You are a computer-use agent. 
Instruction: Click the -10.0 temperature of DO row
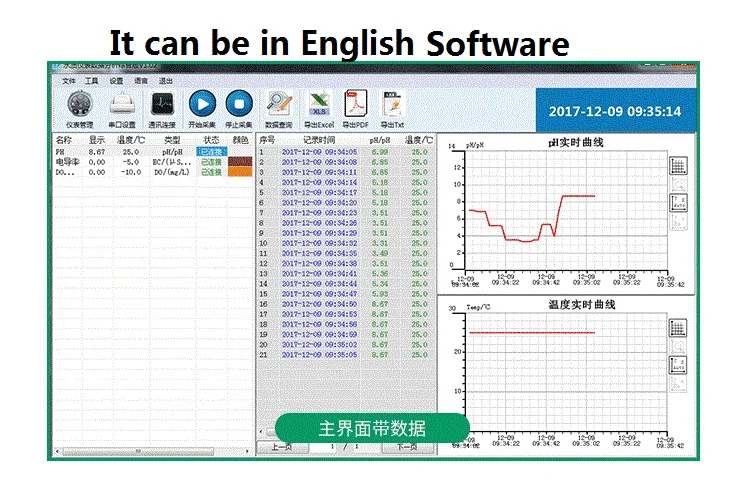[x=131, y=172]
